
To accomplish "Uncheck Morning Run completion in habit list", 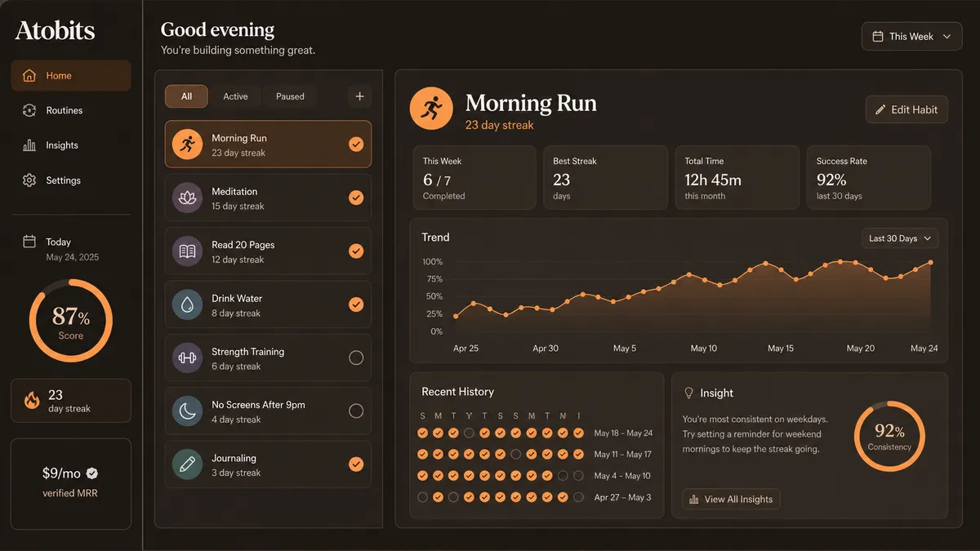I will tap(356, 144).
